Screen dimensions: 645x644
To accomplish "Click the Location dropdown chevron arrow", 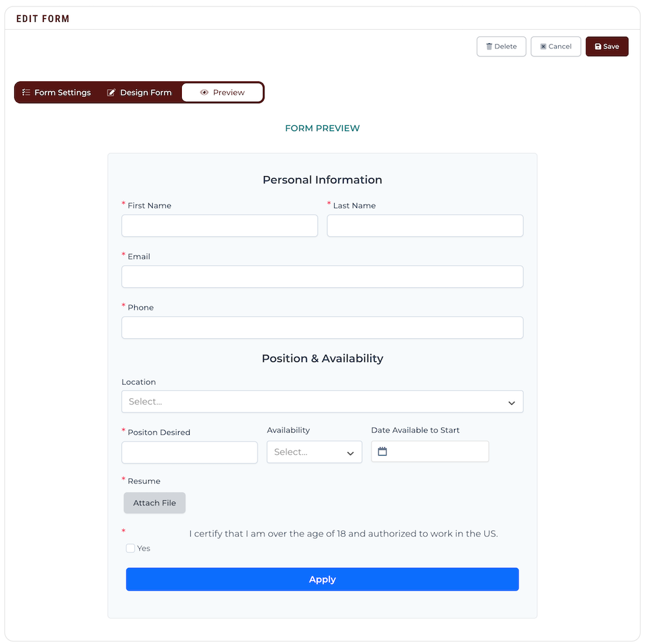I will (511, 403).
